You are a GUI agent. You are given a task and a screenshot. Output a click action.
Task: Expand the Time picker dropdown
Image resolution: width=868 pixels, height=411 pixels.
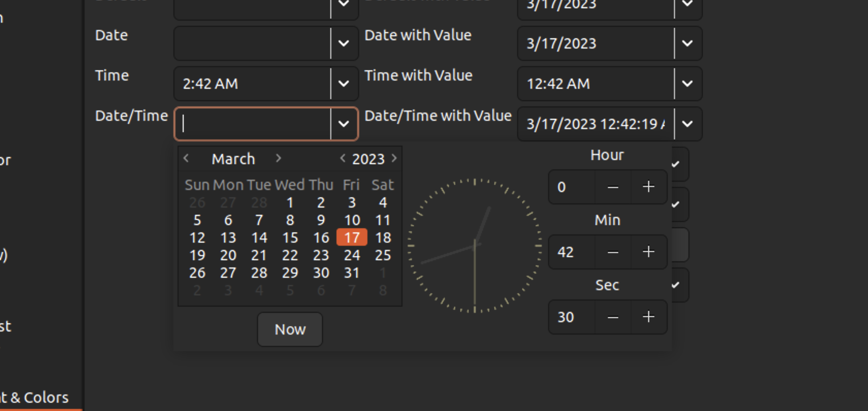(x=344, y=84)
